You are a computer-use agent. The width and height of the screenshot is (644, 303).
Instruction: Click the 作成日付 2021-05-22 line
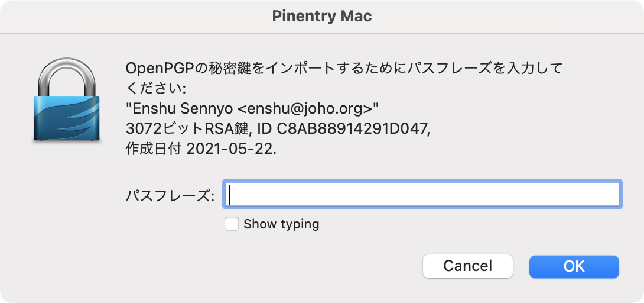tap(201, 150)
